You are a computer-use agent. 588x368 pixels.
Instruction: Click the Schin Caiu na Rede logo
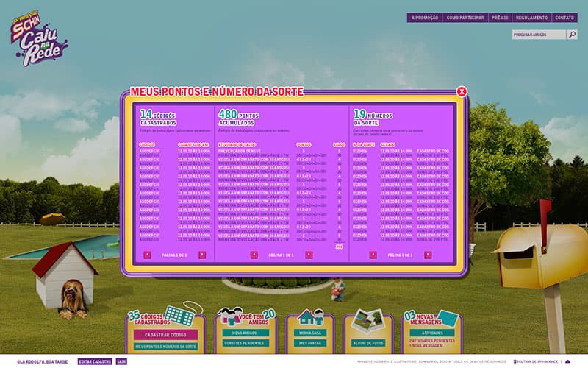38,42
